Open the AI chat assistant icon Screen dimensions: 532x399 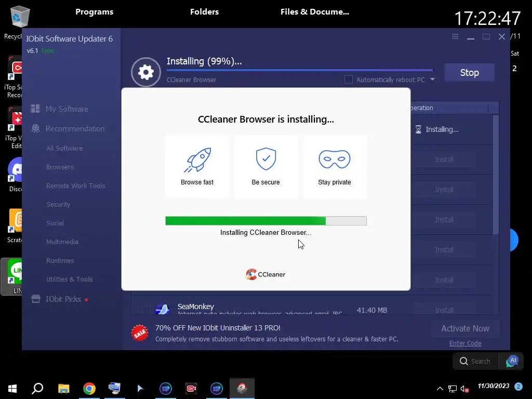pyautogui.click(x=512, y=361)
